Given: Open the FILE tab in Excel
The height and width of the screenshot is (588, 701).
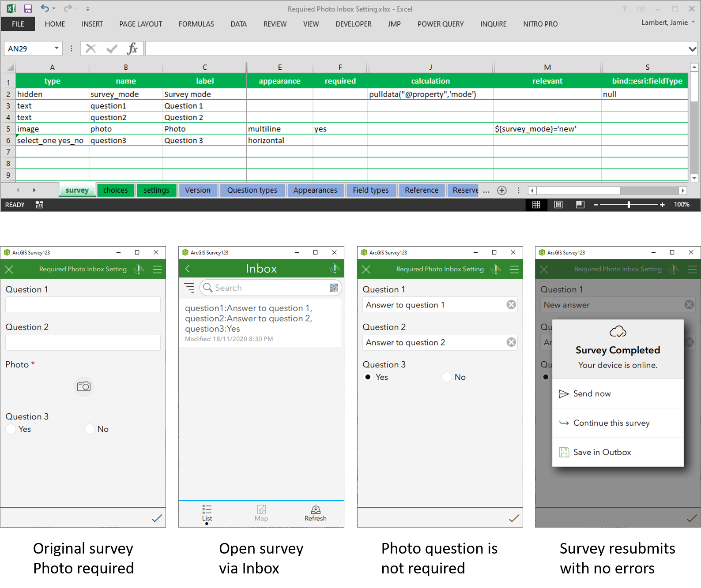Looking at the screenshot, I should click(x=18, y=24).
